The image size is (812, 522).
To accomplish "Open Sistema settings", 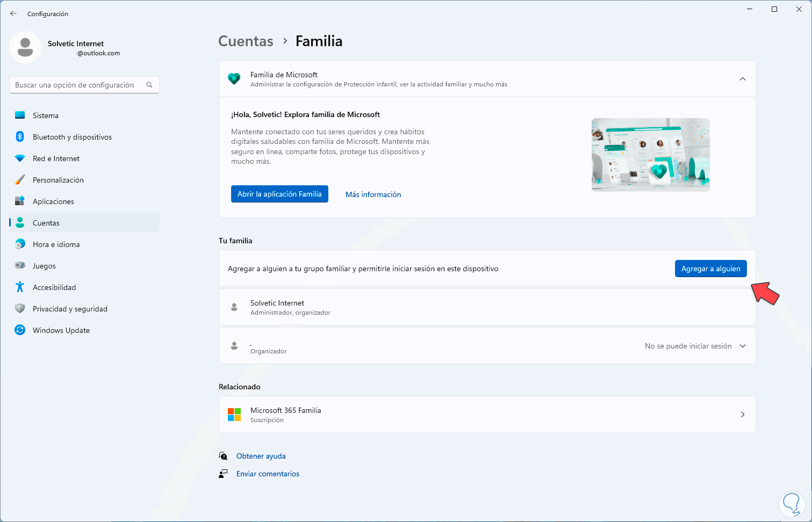I will pyautogui.click(x=84, y=115).
